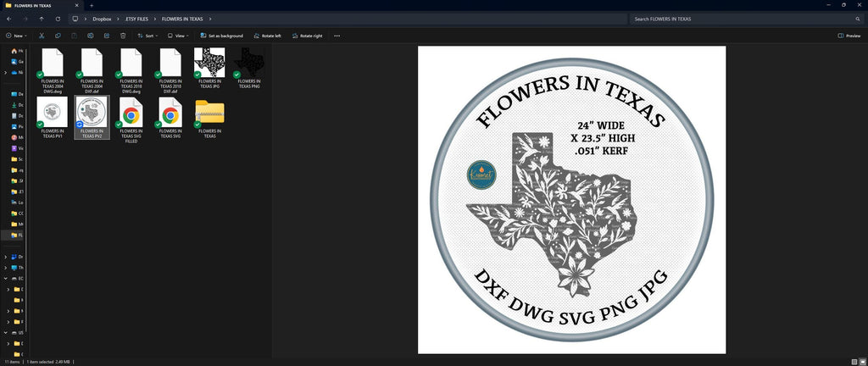Open chevron after FLOWERS IN TEXAS breadcrumb
Image resolution: width=868 pixels, height=366 pixels.
point(210,19)
